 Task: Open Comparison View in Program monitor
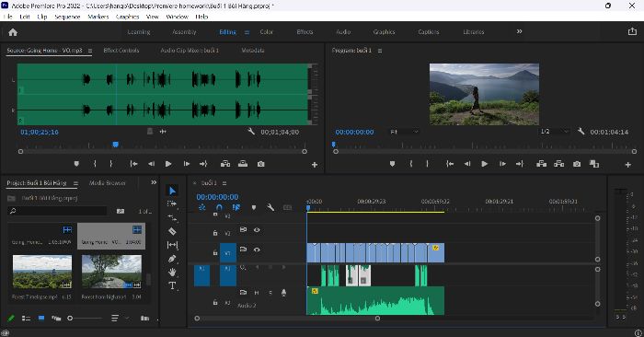(594, 164)
